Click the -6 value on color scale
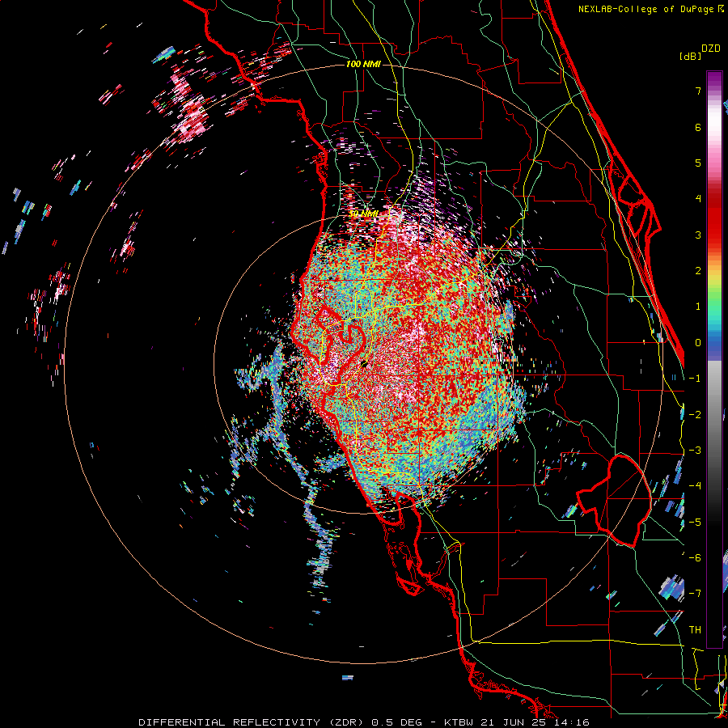 coord(695,558)
